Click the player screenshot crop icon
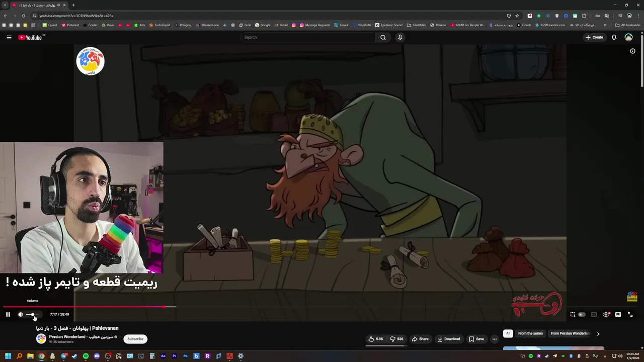The image size is (644, 362). coord(573,314)
